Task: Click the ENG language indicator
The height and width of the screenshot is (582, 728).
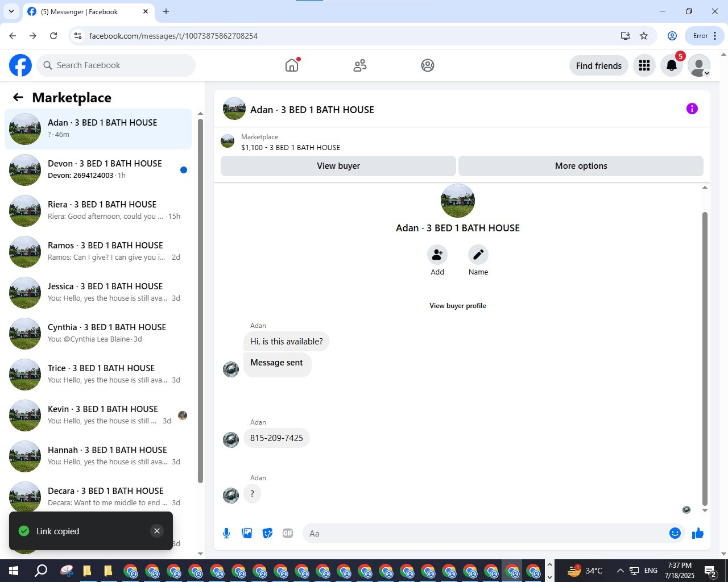Action: click(651, 571)
